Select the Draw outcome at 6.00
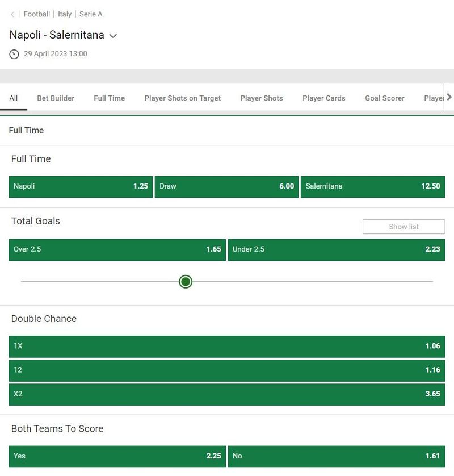This screenshot has height=476, width=454. click(x=226, y=187)
